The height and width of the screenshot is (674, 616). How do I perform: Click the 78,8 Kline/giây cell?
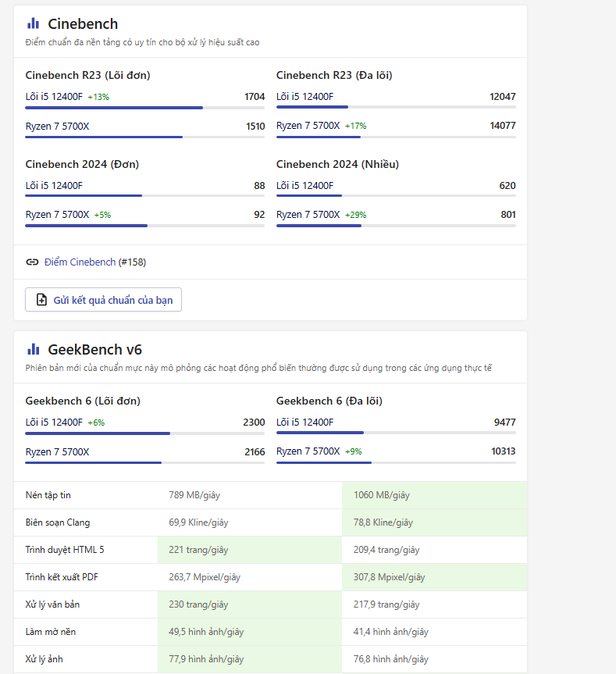coord(434,522)
